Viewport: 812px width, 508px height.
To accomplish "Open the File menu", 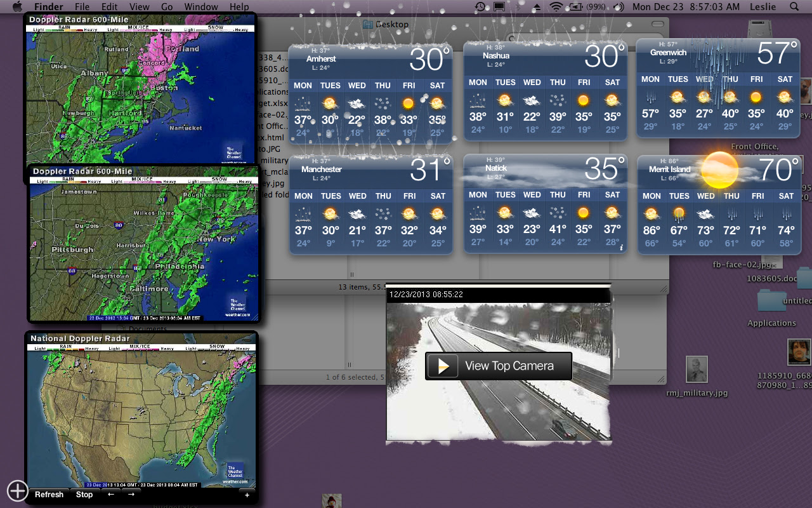I will click(82, 7).
